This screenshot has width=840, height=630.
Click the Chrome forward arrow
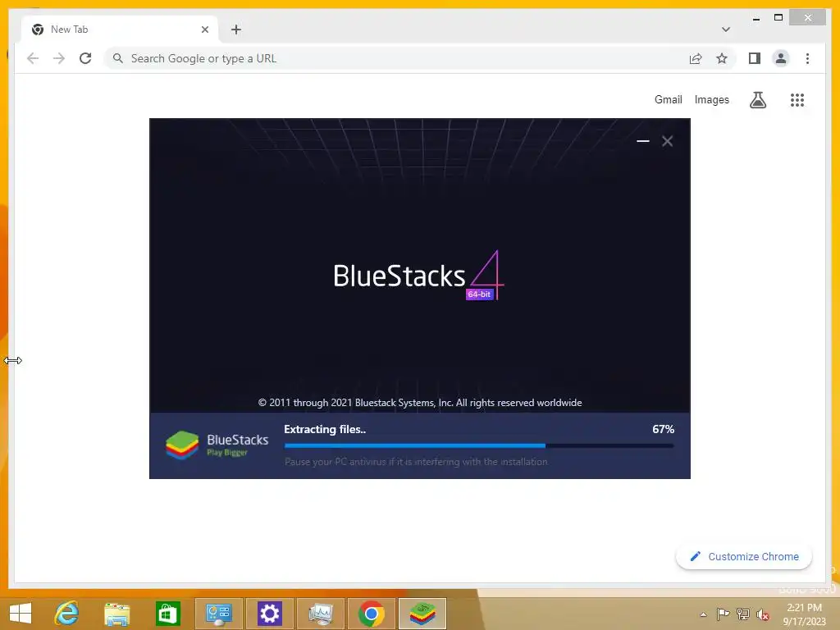[x=59, y=58]
